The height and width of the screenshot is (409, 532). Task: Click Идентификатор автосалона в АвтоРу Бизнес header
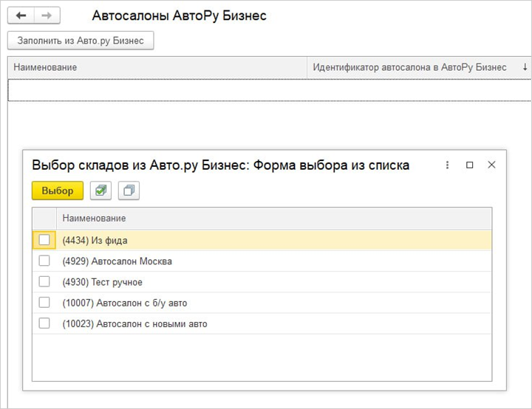409,67
